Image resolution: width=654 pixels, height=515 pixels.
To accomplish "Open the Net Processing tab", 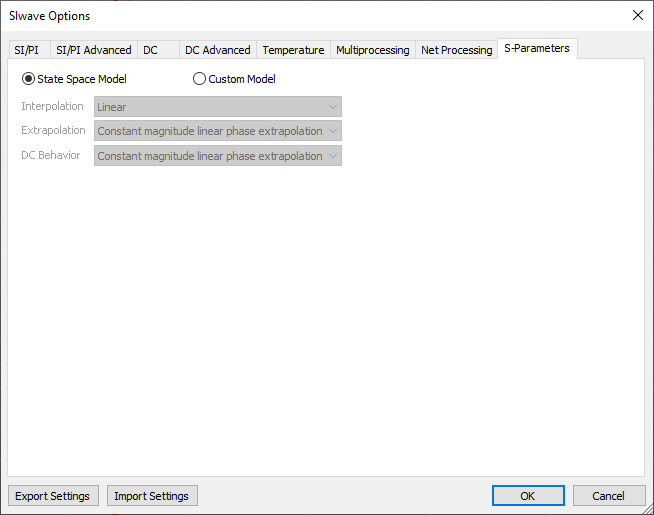I will click(x=456, y=50).
